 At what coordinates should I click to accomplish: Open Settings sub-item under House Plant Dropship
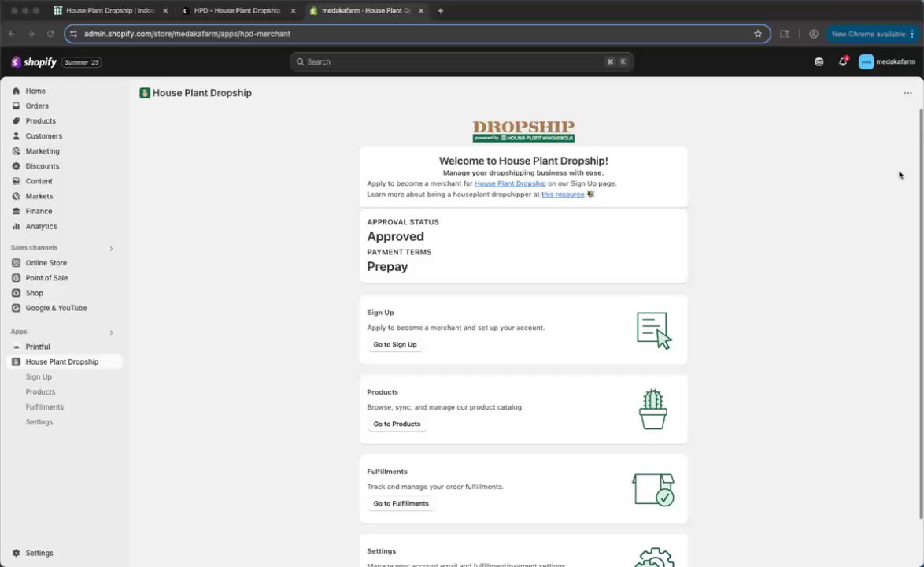pos(39,422)
